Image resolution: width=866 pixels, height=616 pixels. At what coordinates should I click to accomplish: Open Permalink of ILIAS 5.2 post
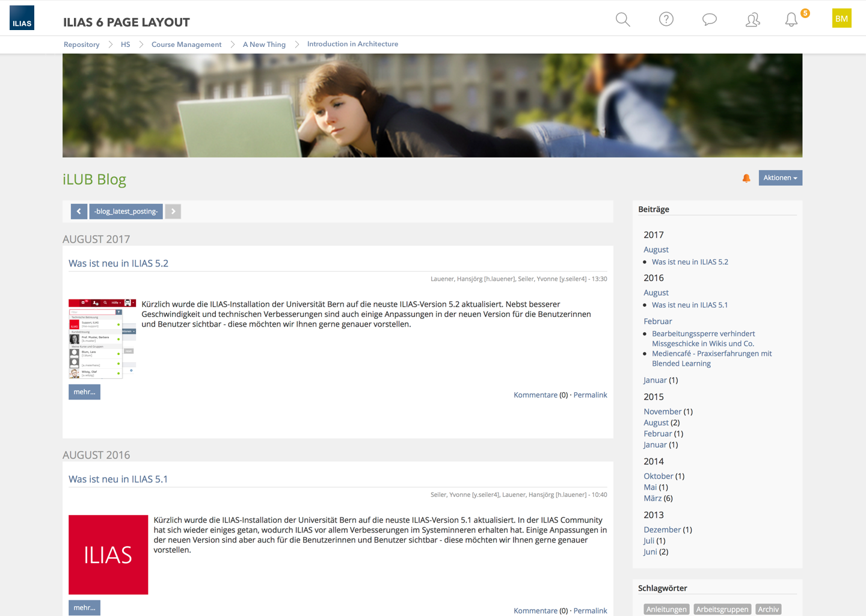tap(590, 395)
